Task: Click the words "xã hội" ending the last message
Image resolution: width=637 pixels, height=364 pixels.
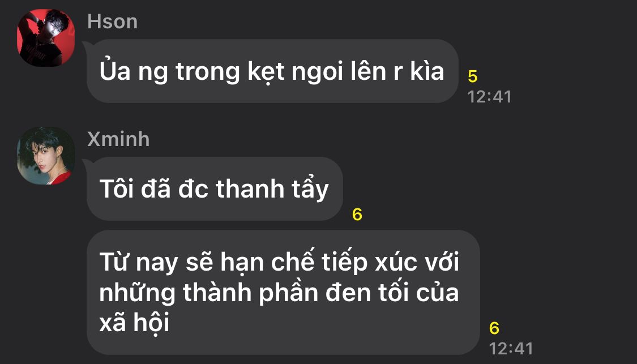Action: coord(134,323)
